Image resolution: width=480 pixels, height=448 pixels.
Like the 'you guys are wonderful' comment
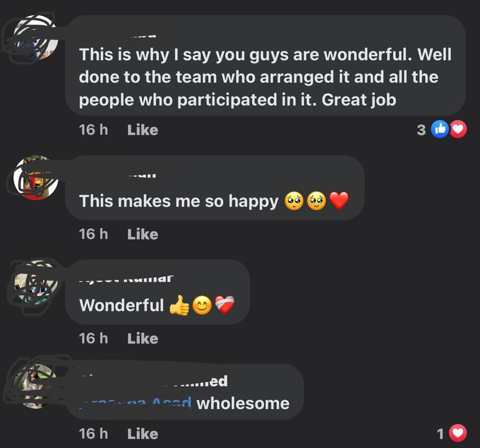[x=142, y=130]
